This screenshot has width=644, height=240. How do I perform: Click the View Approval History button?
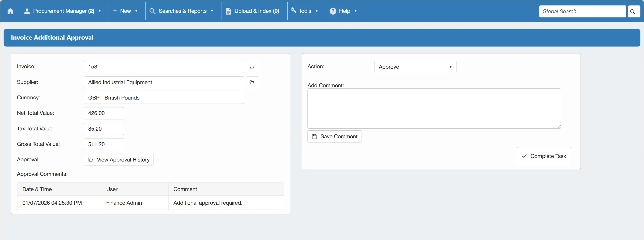[x=119, y=160]
